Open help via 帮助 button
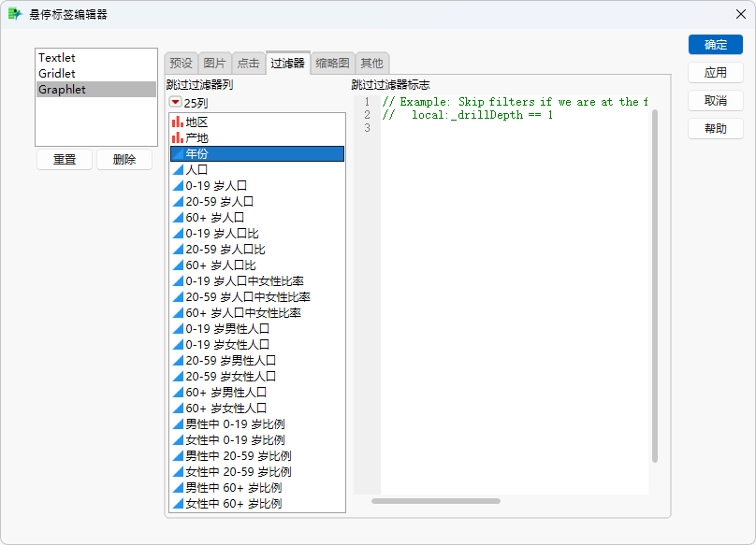The width and height of the screenshot is (756, 545). click(x=716, y=129)
